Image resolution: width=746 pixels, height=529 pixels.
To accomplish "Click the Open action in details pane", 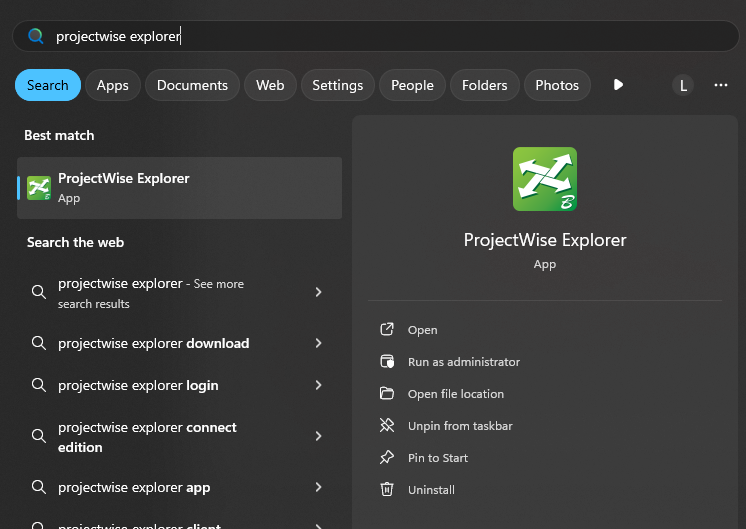I will coord(422,330).
